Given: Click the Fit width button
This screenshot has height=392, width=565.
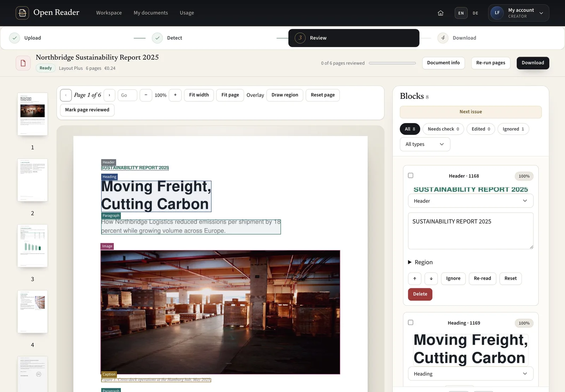Looking at the screenshot, I should [199, 95].
